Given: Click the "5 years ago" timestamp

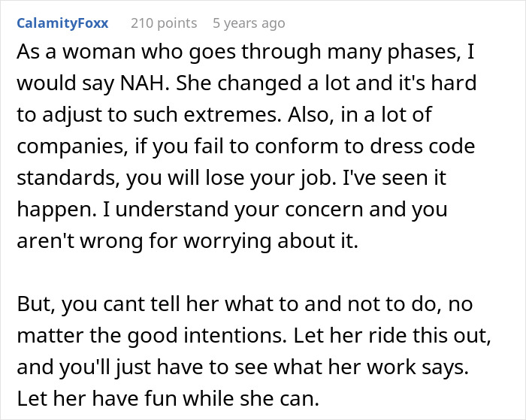Looking at the screenshot, I should click(x=249, y=23).
